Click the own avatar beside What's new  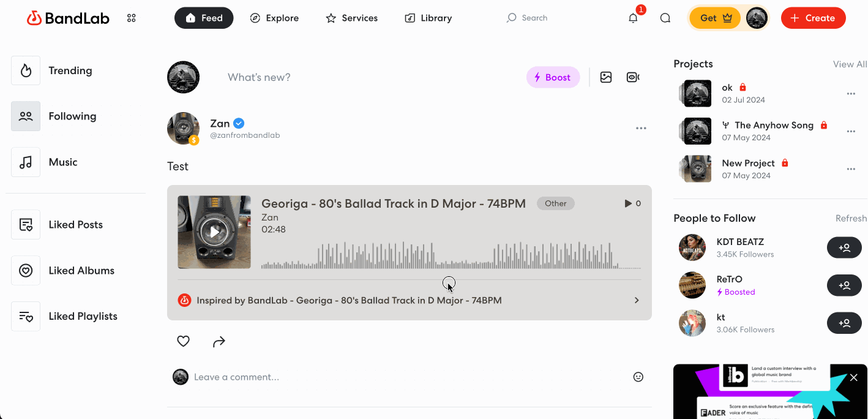(x=183, y=77)
